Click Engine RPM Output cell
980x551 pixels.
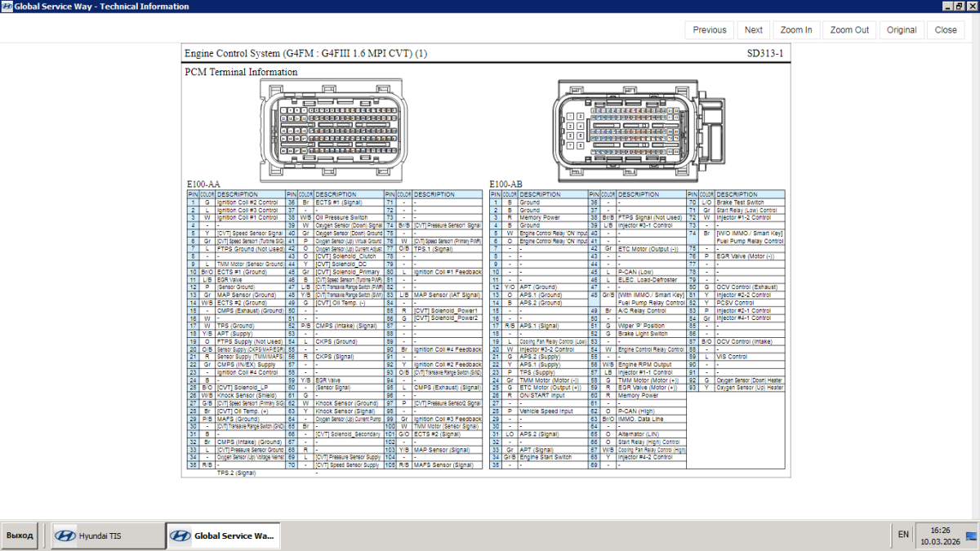click(x=652, y=365)
